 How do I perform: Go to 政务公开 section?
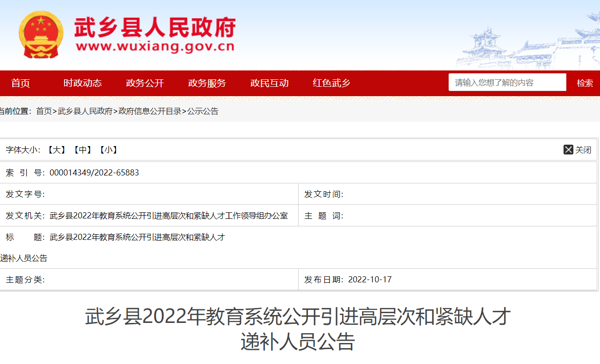point(145,83)
